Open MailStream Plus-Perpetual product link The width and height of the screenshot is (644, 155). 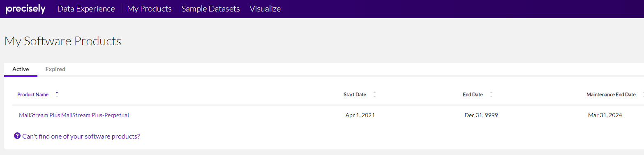click(74, 116)
